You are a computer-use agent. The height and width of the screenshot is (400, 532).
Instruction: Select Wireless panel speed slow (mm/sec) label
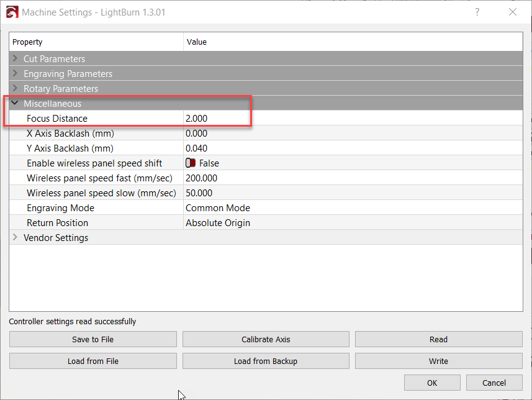tap(101, 193)
